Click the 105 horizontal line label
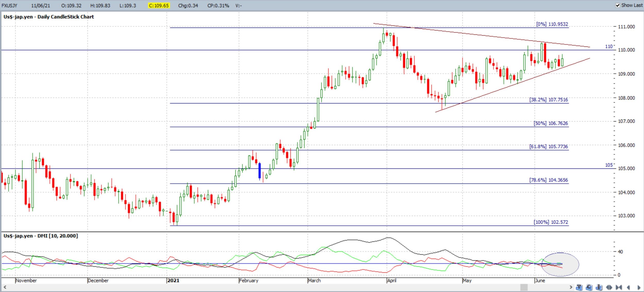The width and height of the screenshot is (644, 292). point(609,165)
